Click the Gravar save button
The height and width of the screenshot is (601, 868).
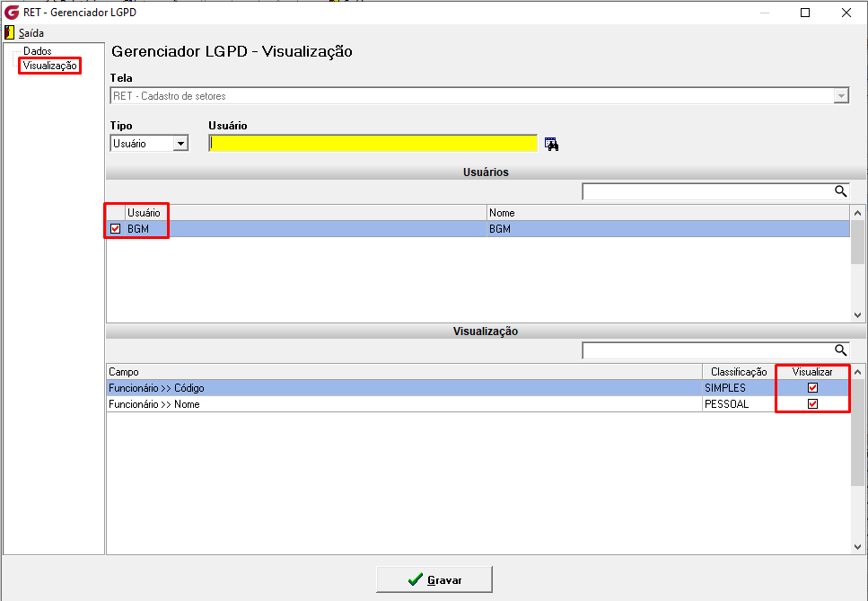434,579
